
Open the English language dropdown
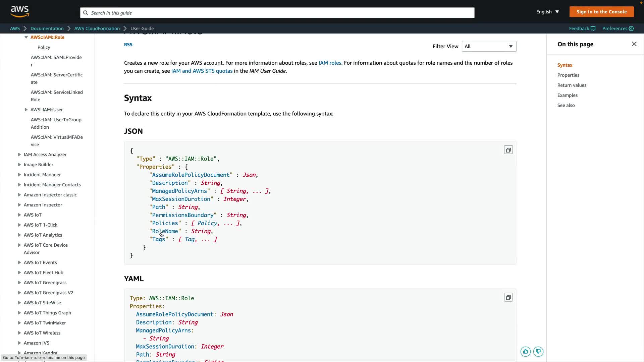click(x=547, y=12)
